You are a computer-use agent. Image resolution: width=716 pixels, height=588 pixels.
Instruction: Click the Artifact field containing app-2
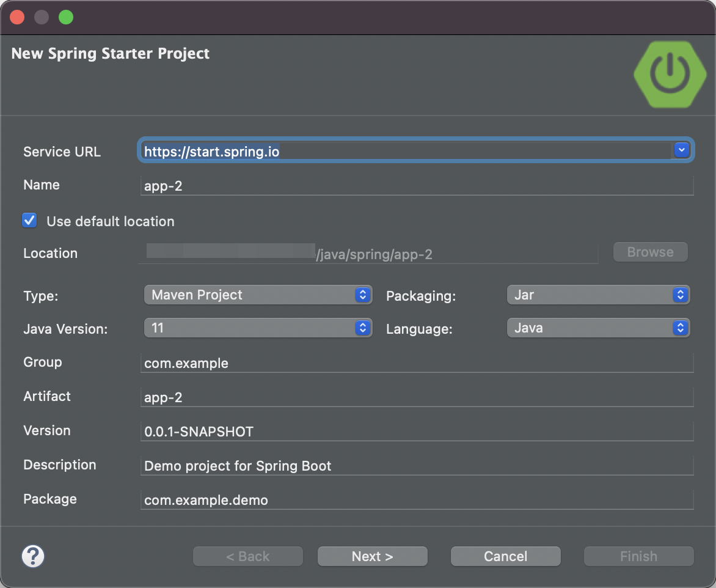417,397
